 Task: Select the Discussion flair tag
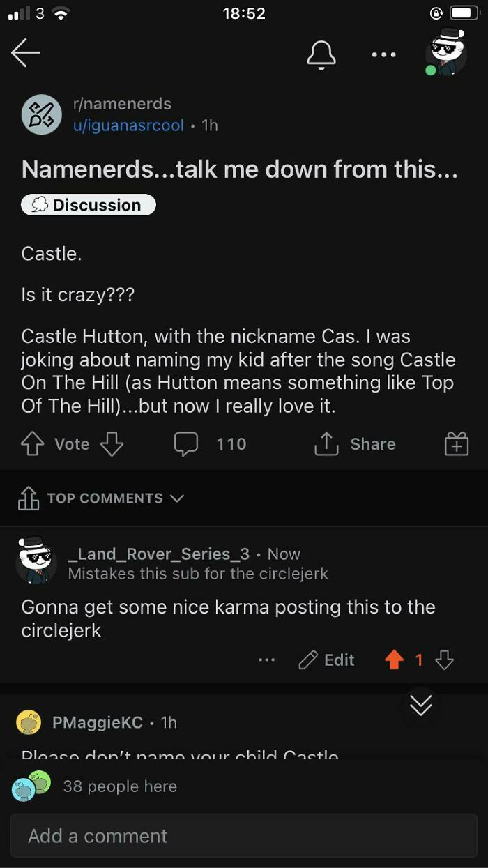tap(88, 204)
